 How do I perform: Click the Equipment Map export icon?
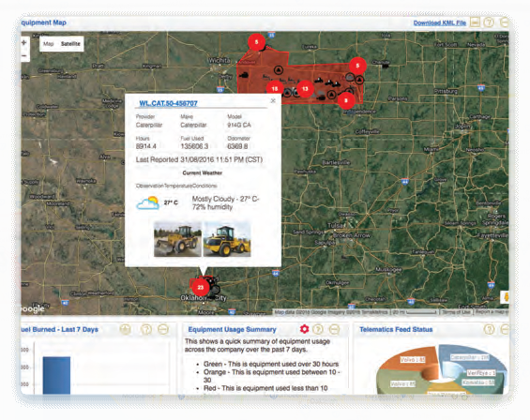point(475,22)
